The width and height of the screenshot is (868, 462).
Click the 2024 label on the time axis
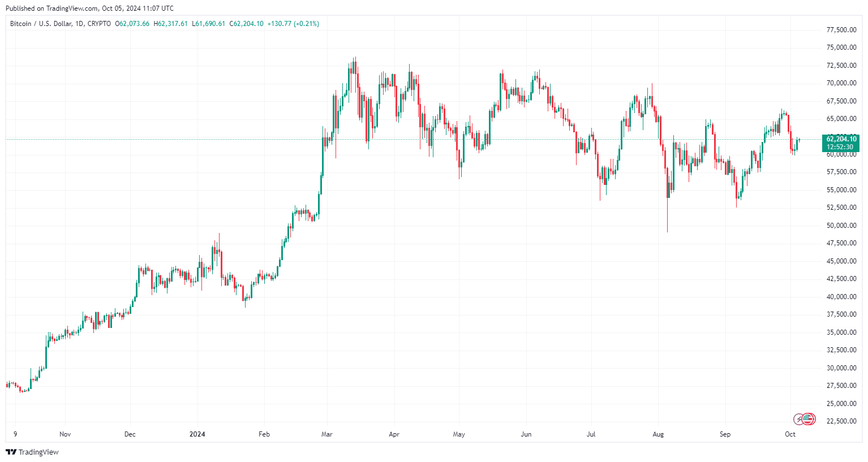tap(197, 434)
